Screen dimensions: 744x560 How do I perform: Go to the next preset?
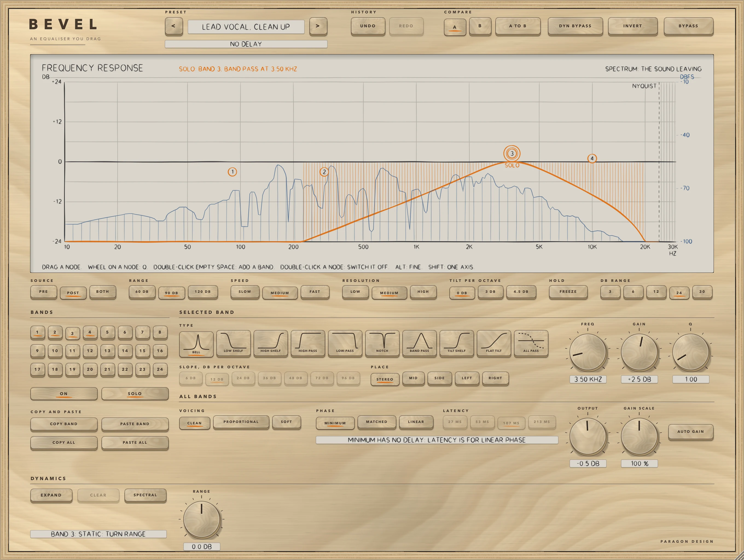[x=318, y=26]
